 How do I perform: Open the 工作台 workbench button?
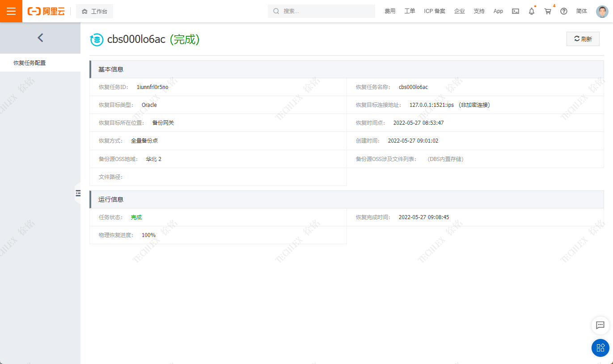(94, 11)
